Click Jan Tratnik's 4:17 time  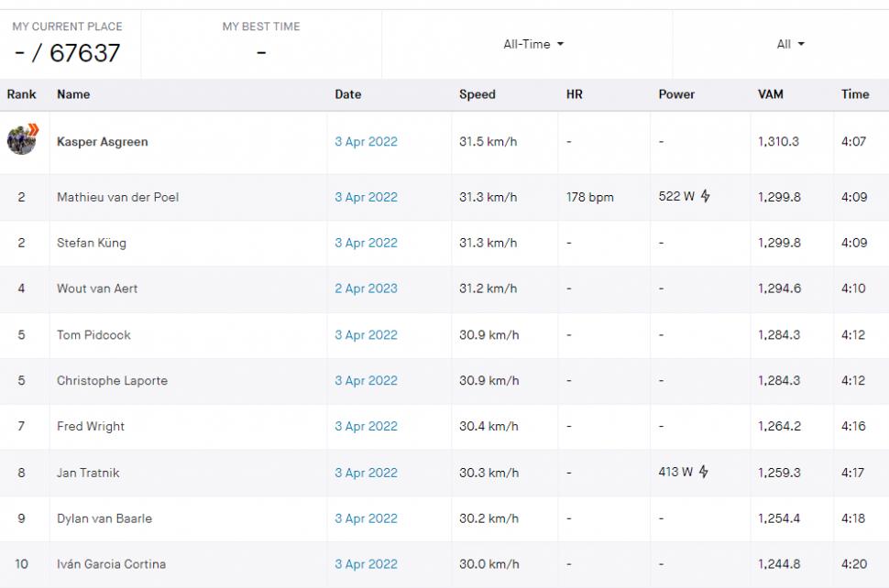tap(852, 473)
